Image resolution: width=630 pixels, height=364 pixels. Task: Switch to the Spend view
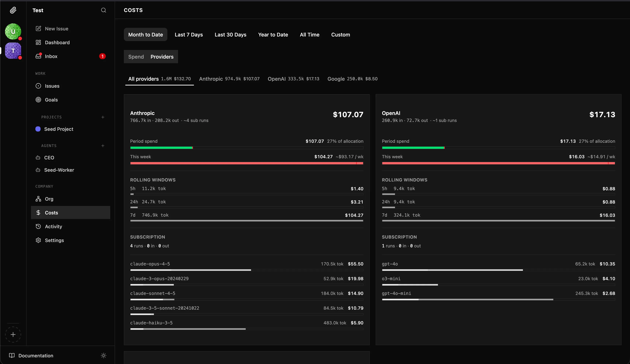[x=136, y=57]
